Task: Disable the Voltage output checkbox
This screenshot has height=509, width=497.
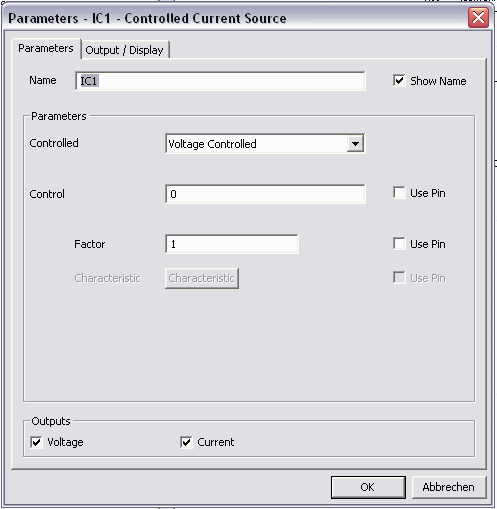Action: click(x=36, y=442)
